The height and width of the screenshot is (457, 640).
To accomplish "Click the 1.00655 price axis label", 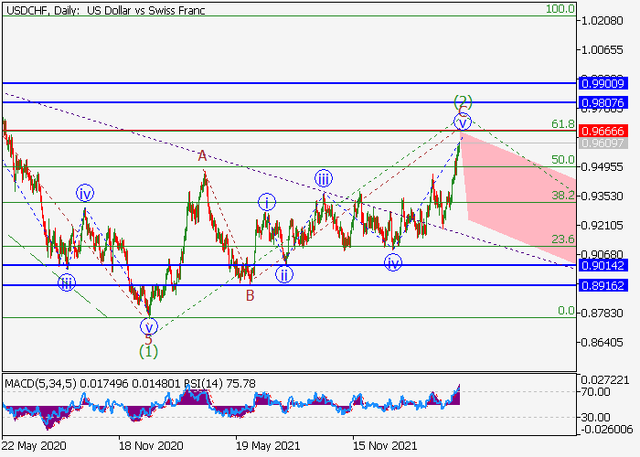I will pos(602,50).
